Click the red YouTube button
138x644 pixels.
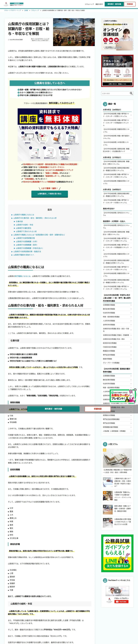[121, 601]
